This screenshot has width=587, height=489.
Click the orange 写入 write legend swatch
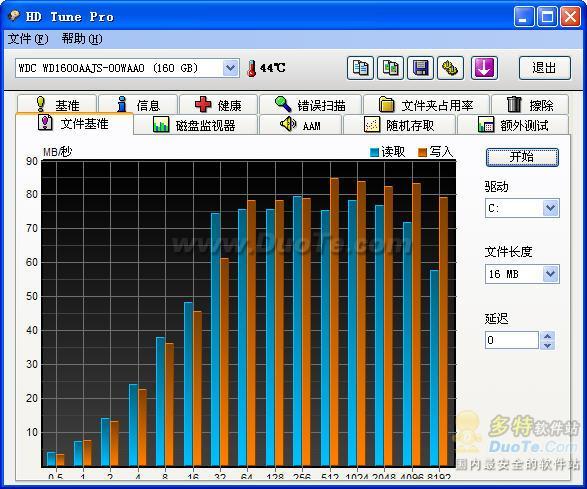pos(422,152)
